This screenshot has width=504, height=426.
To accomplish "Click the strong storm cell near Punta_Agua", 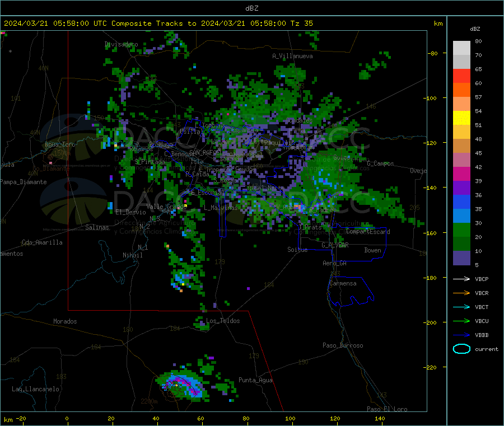I will pos(181,386).
